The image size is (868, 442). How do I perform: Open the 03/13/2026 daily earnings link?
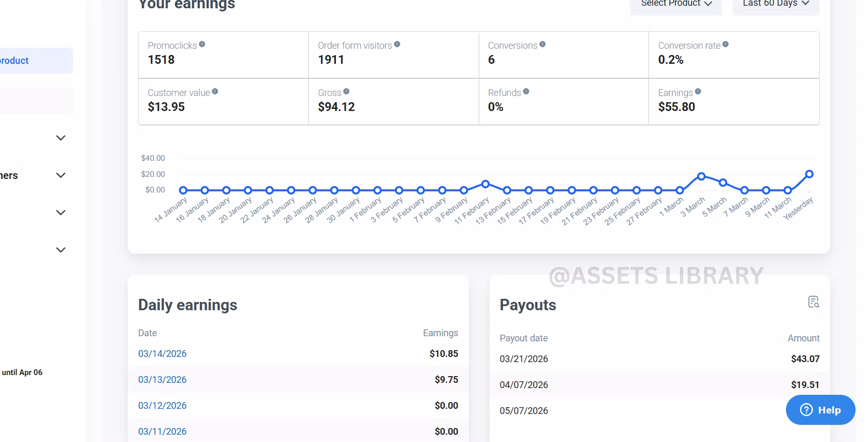162,380
